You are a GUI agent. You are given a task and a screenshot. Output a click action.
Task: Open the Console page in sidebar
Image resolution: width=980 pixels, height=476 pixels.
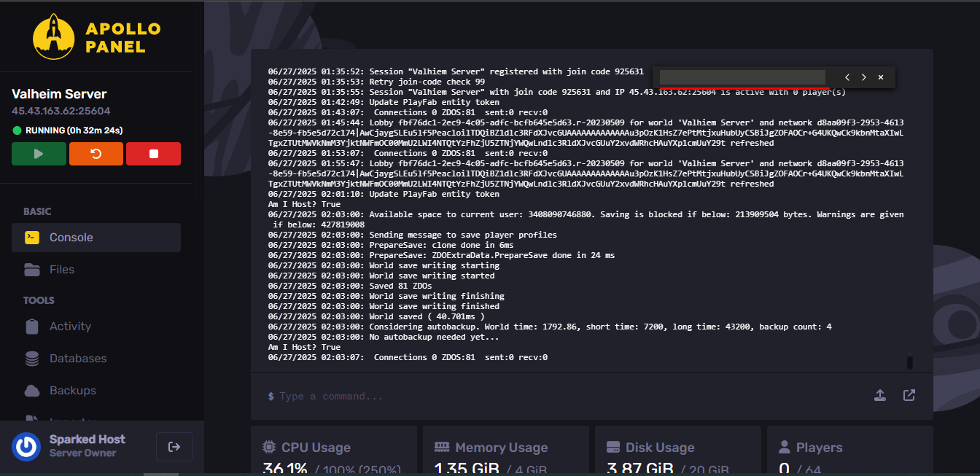click(x=96, y=238)
